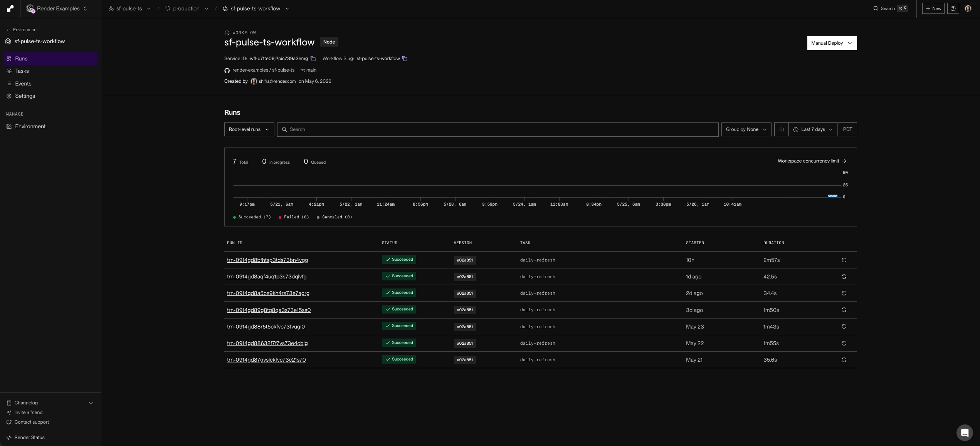The width and height of the screenshot is (980, 446).
Task: Open Environment under Manage
Action: 50,127
